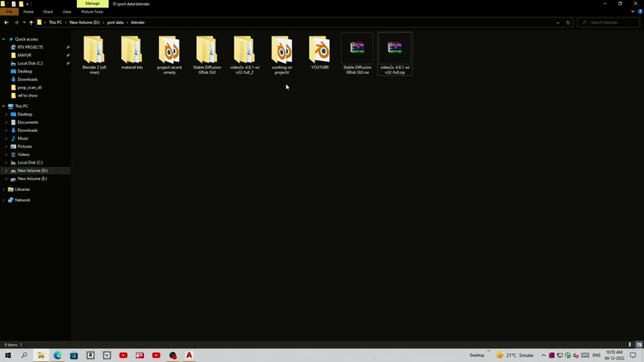Select the 'video2x-4.8.1-win32-full.zip' archive

[x=394, y=53]
